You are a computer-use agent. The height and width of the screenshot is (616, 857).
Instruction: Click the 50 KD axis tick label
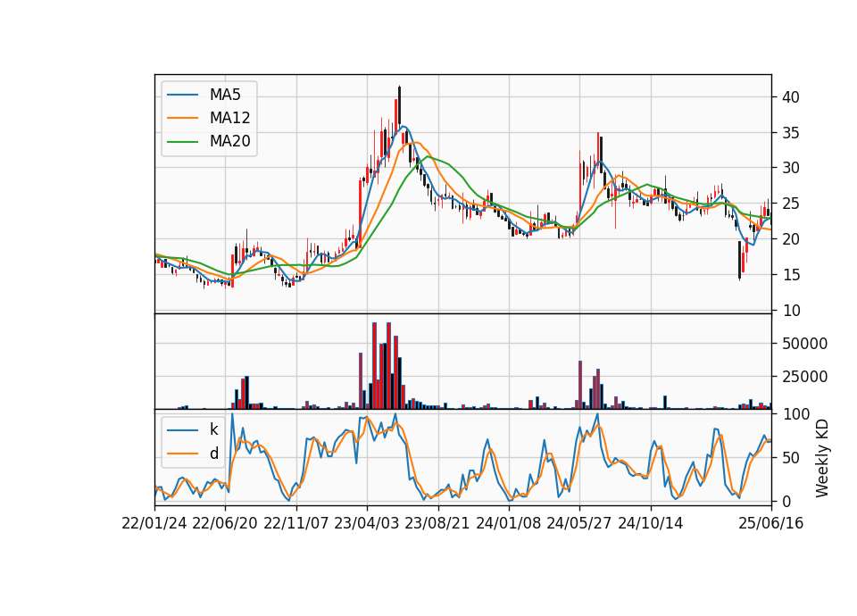tap(791, 457)
